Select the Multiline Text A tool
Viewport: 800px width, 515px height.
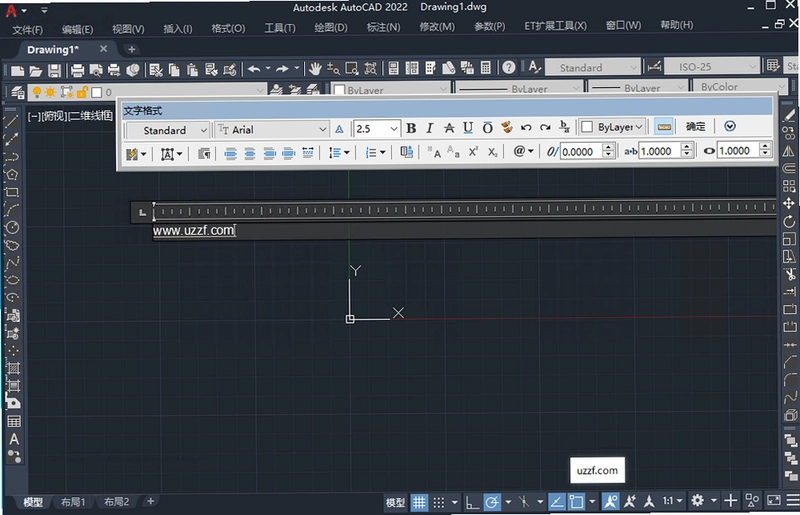coord(14,439)
